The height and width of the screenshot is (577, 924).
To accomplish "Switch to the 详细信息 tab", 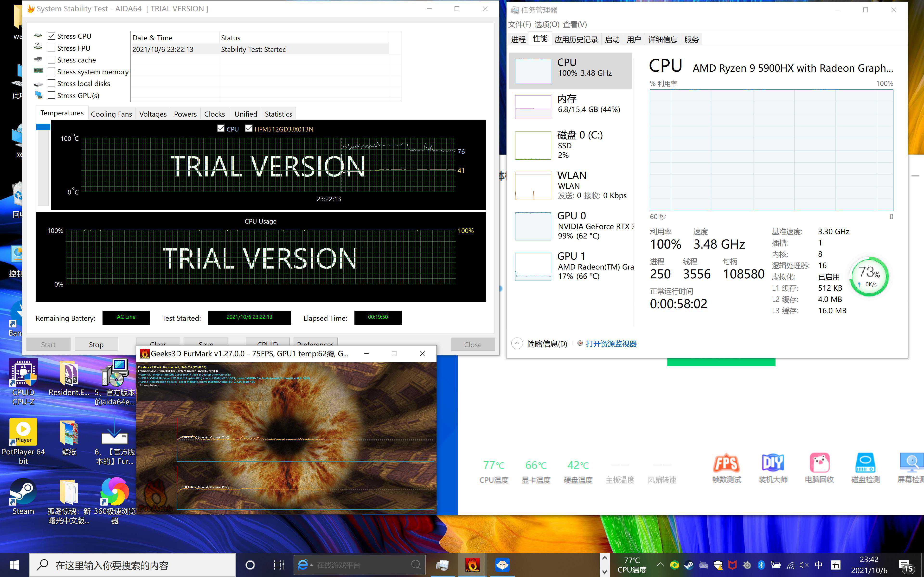I will tap(662, 39).
